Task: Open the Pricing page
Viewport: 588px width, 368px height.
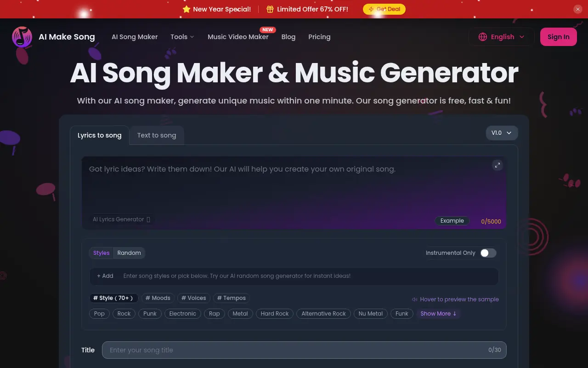Action: 319,37
